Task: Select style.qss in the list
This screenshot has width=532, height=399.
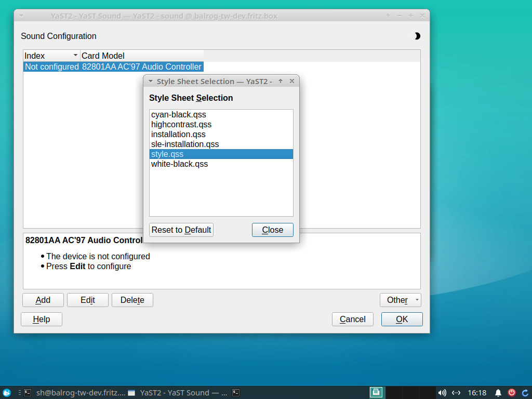Action: coord(221,154)
